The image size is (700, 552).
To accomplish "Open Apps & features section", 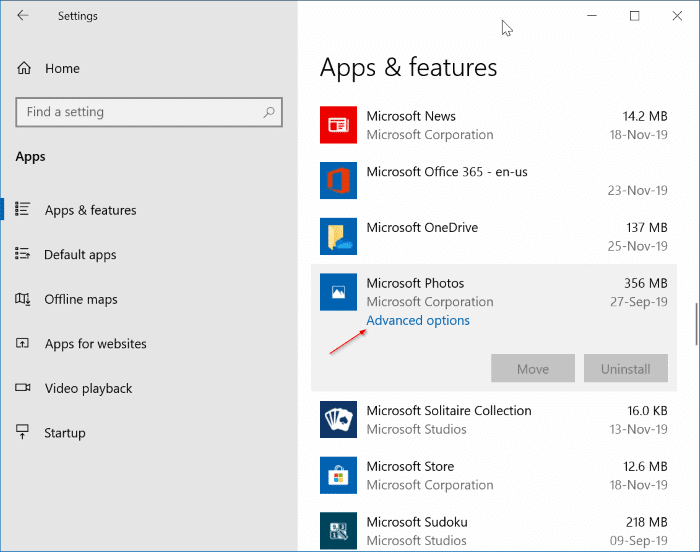I will tap(90, 210).
